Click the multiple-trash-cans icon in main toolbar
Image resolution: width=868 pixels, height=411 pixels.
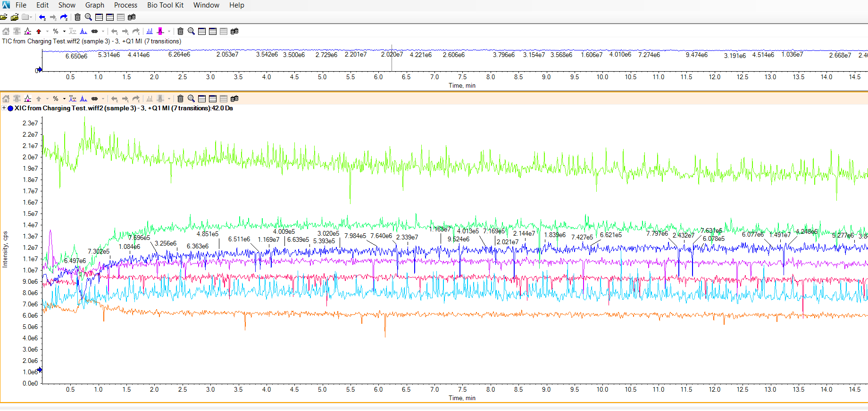pyautogui.click(x=132, y=17)
